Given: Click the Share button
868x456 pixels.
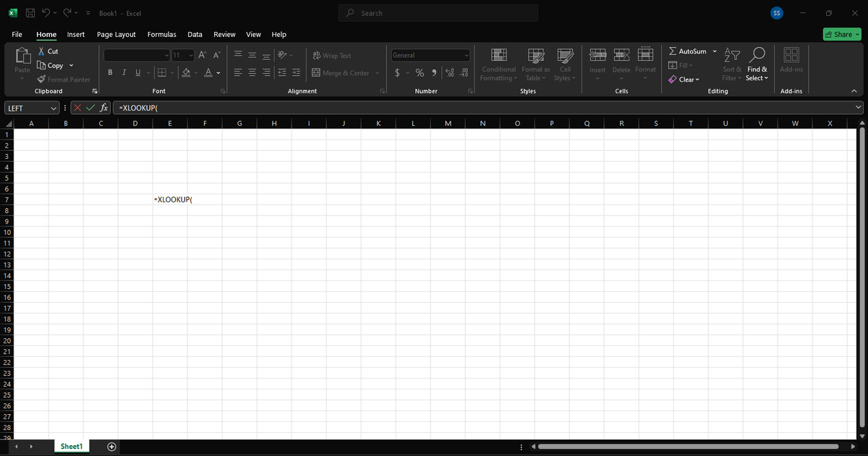Looking at the screenshot, I should pyautogui.click(x=841, y=34).
